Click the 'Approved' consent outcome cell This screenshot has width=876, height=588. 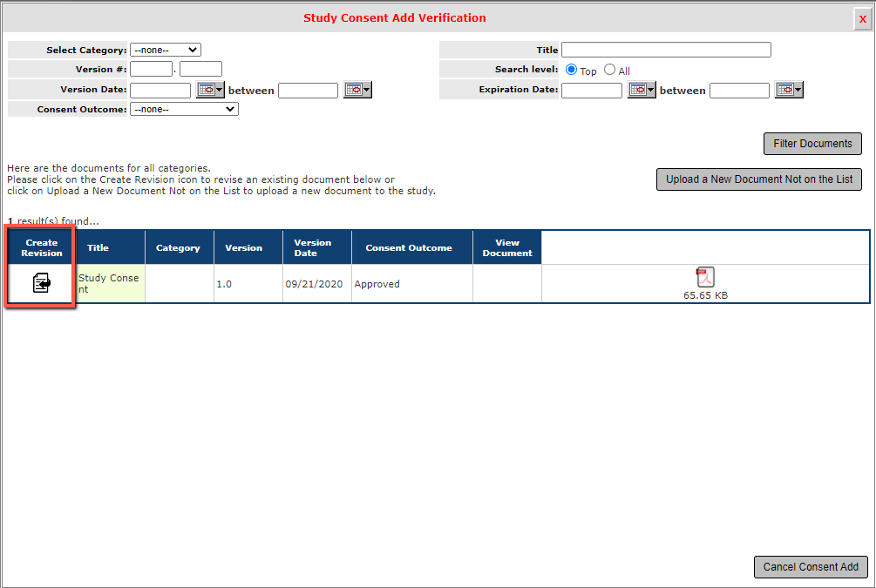pos(411,284)
